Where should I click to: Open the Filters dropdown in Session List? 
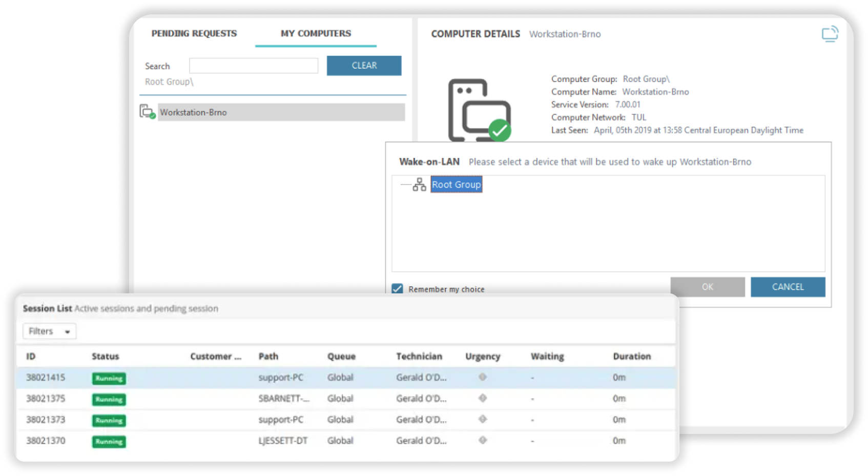49,331
